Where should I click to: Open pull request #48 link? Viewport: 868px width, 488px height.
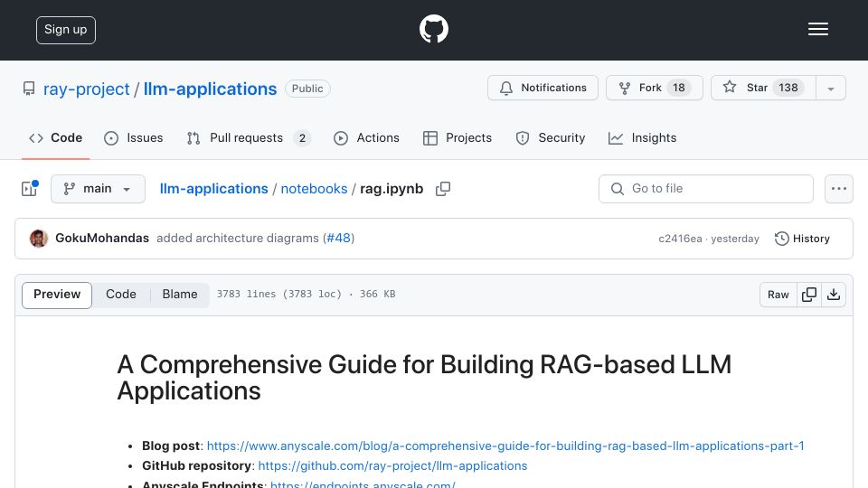339,238
